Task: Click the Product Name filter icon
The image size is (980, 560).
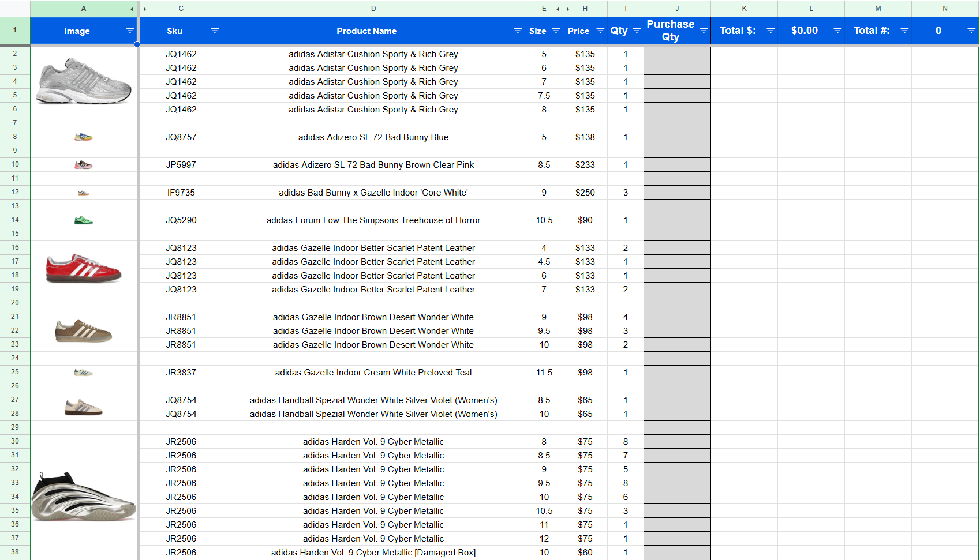Action: pyautogui.click(x=518, y=31)
